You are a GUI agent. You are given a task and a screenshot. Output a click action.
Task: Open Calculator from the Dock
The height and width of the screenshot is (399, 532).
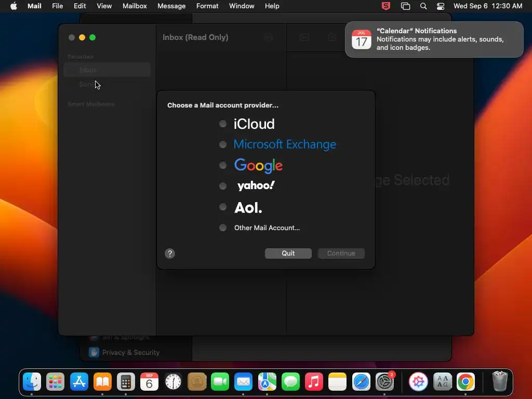click(x=126, y=381)
